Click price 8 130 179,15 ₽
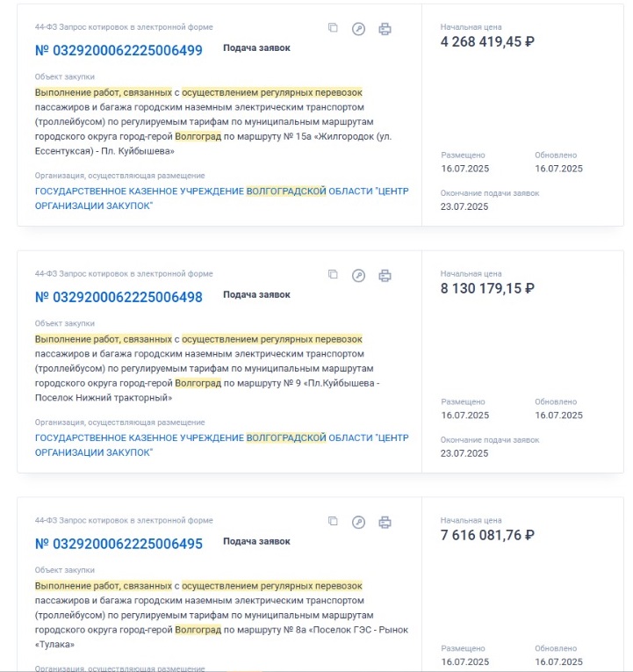The width and height of the screenshot is (633, 672). (487, 288)
